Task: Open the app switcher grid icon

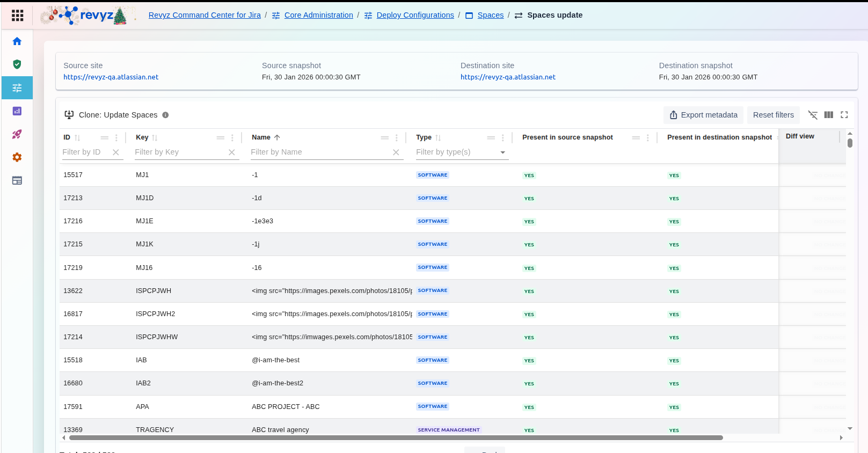Action: coord(17,15)
